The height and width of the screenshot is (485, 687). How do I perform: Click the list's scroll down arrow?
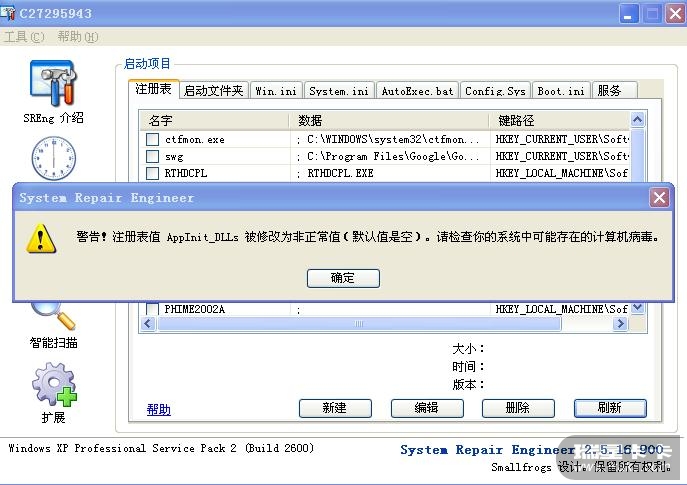pyautogui.click(x=637, y=308)
